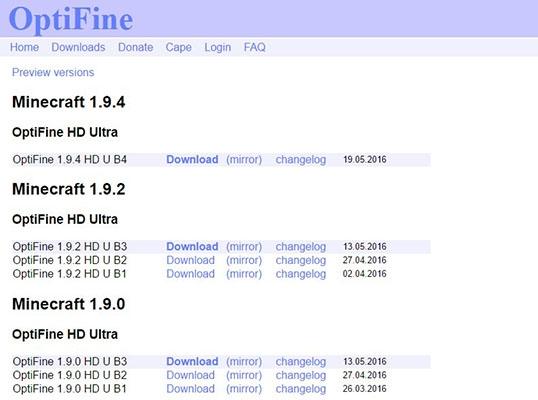Click date 13.05.2016 in 1.9.0 B3 row
Screen dimensions: 538x400
coord(365,362)
